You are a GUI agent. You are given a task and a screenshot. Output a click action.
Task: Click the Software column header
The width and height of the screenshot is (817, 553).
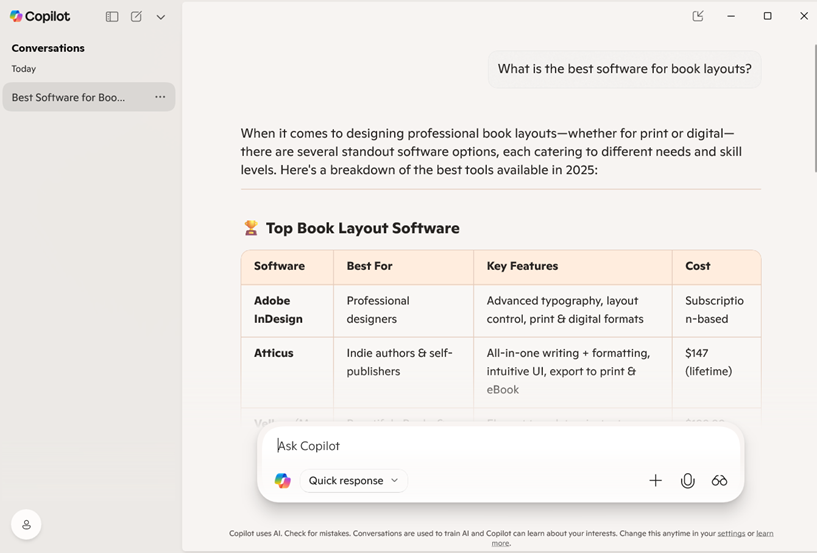(287, 267)
